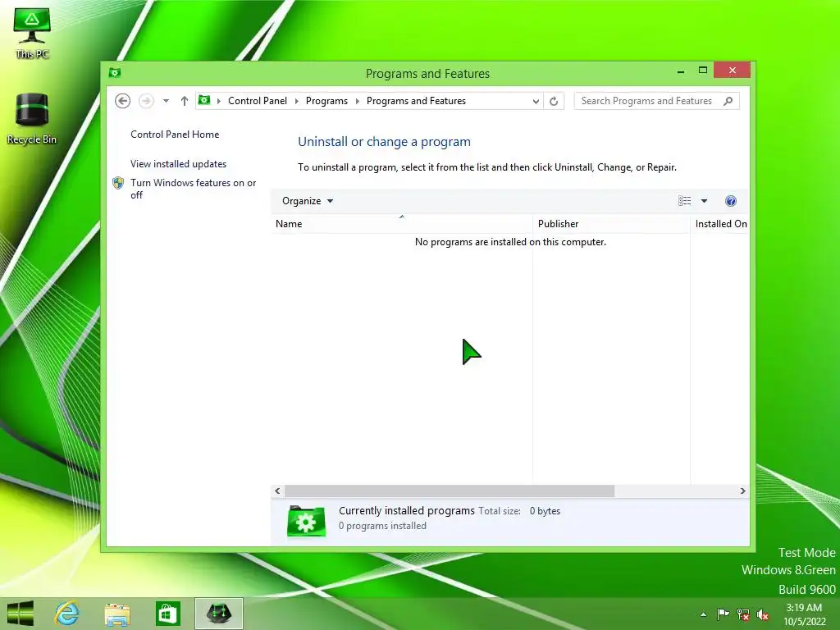
Task: Show hidden tray icons arrow
Action: 703,614
